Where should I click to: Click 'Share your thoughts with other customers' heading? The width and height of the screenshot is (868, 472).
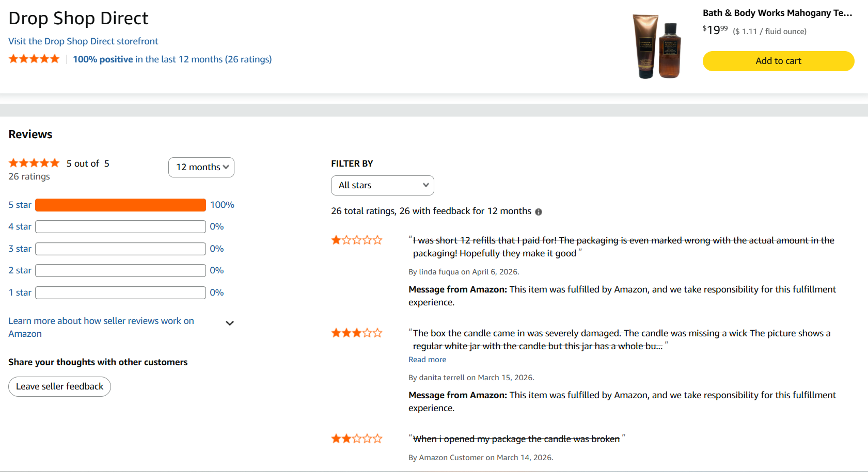98,362
